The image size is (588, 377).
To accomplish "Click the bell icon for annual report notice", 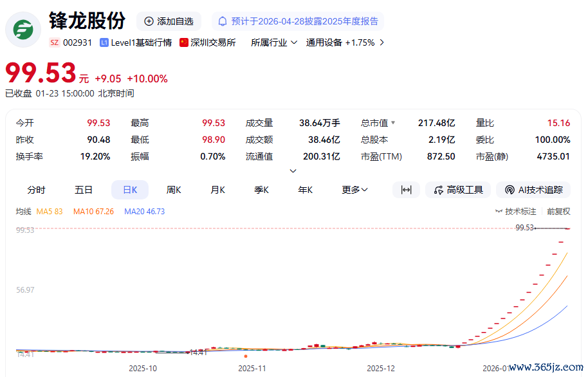I will (223, 21).
